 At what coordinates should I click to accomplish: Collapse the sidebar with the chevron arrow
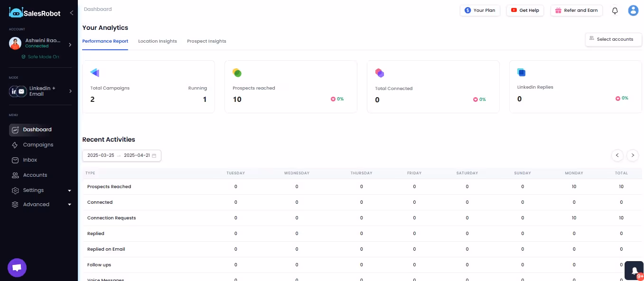pyautogui.click(x=72, y=13)
